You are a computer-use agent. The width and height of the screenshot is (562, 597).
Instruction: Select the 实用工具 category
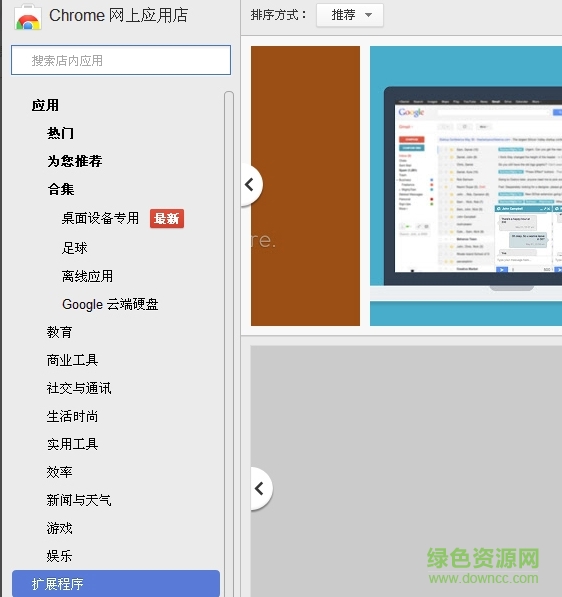[72, 444]
